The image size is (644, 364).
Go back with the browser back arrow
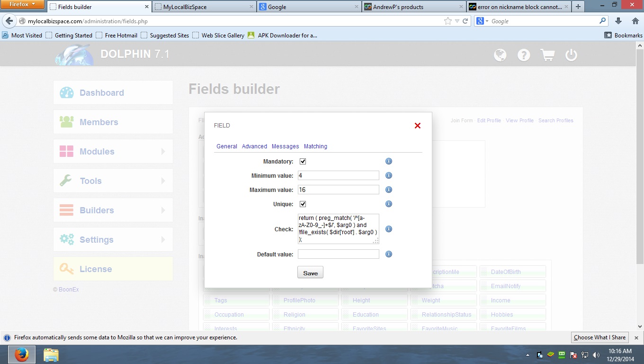[x=9, y=21]
